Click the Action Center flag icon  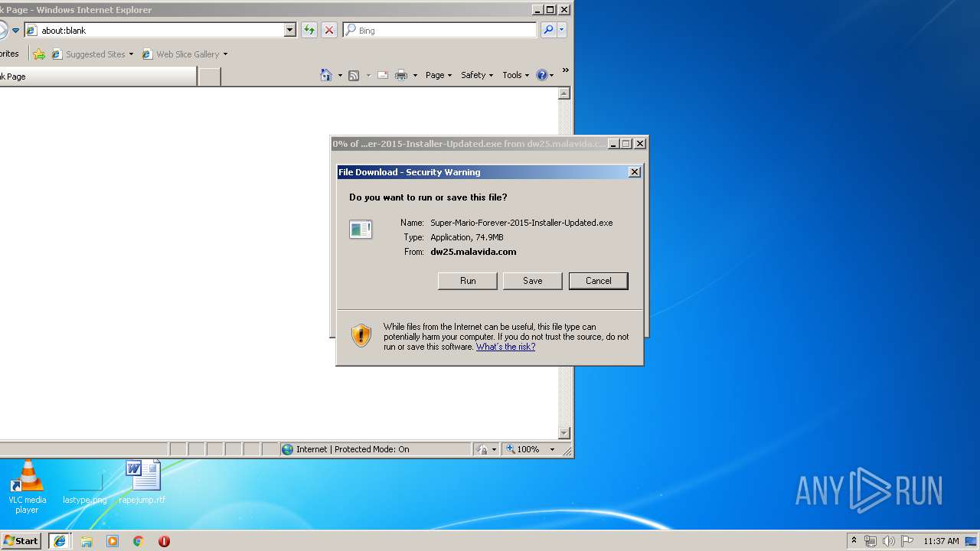click(x=907, y=541)
